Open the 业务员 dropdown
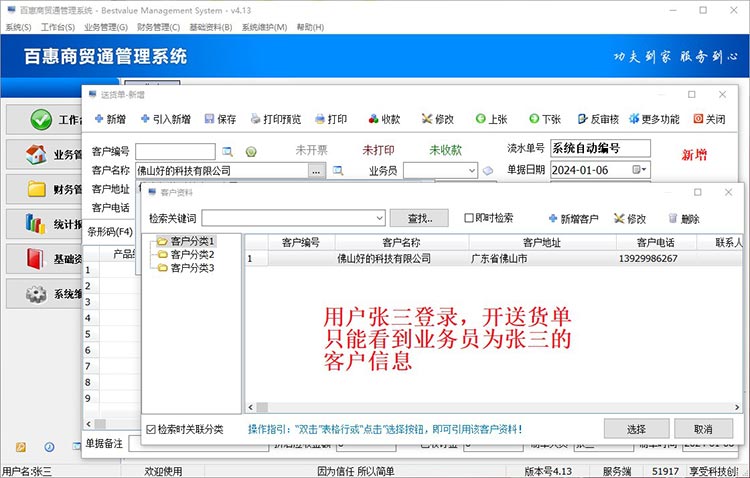 [x=472, y=170]
